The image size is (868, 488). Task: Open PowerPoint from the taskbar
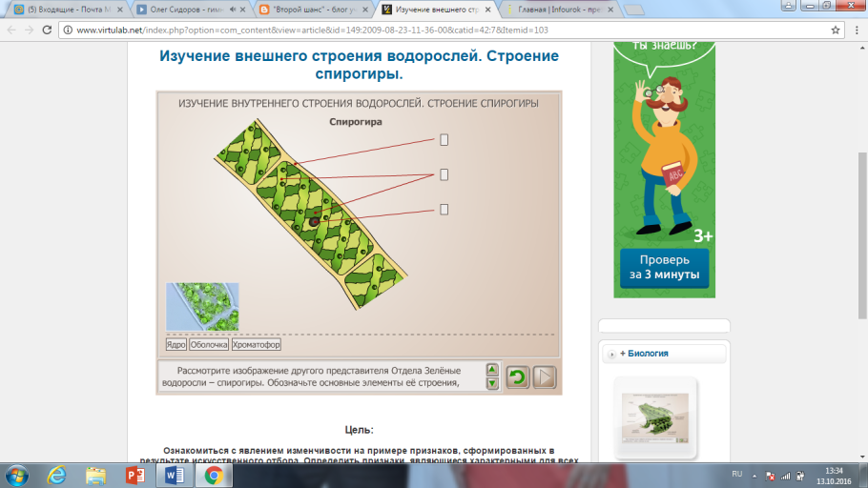pyautogui.click(x=134, y=474)
